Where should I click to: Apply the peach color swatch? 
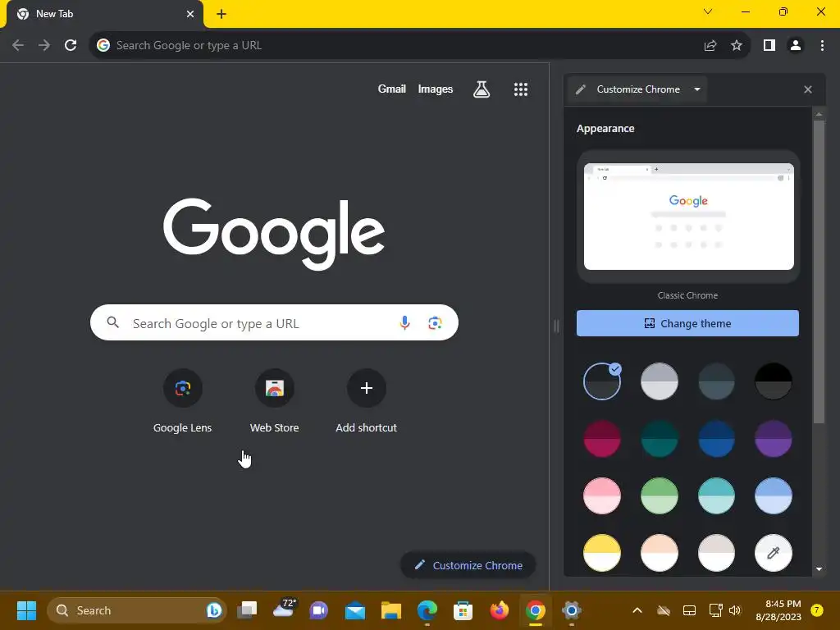point(659,553)
